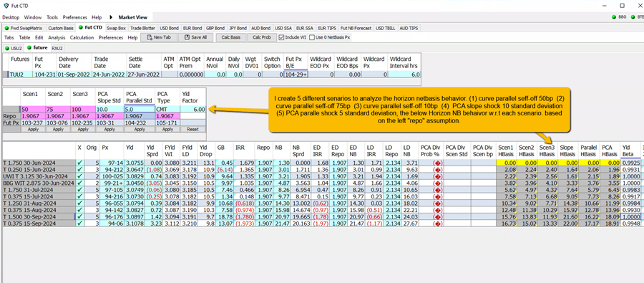Screen dimensions: 644x283
Task: Open the Window menu
Action: 33,18
